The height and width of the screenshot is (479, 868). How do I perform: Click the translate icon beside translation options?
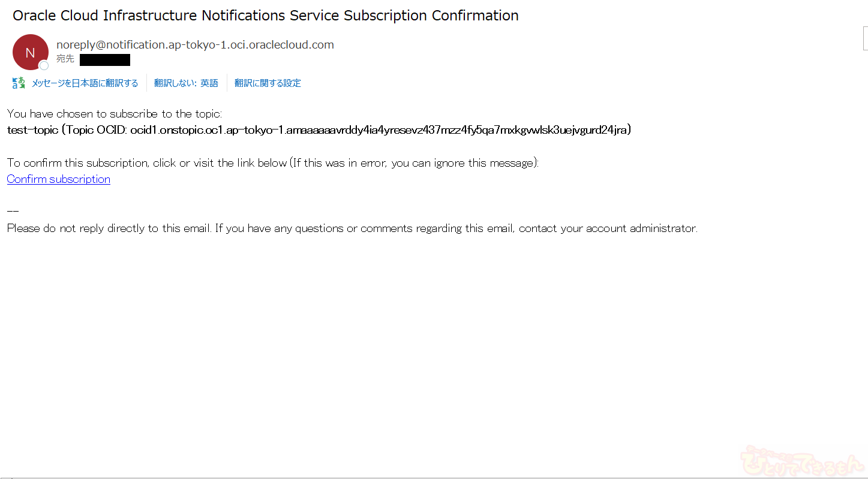click(x=19, y=83)
